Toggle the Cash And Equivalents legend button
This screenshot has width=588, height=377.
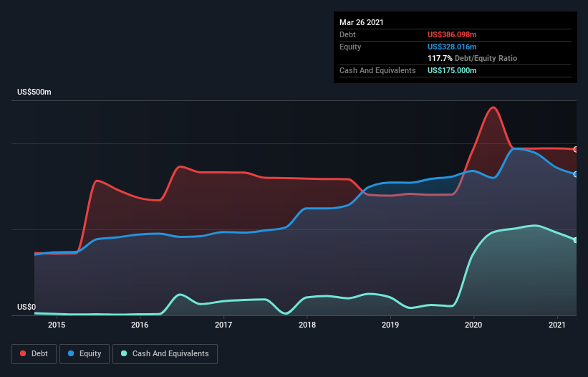(165, 354)
